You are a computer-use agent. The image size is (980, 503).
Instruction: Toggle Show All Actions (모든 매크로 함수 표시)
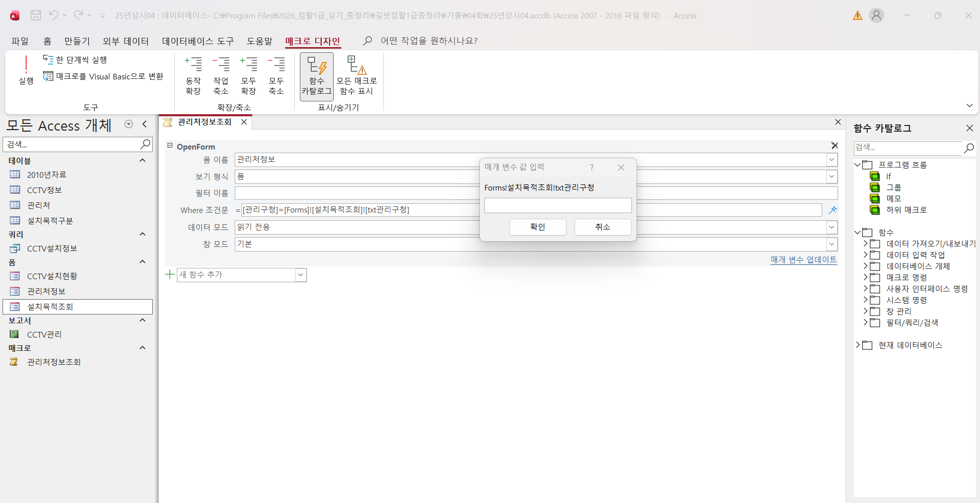coord(356,76)
